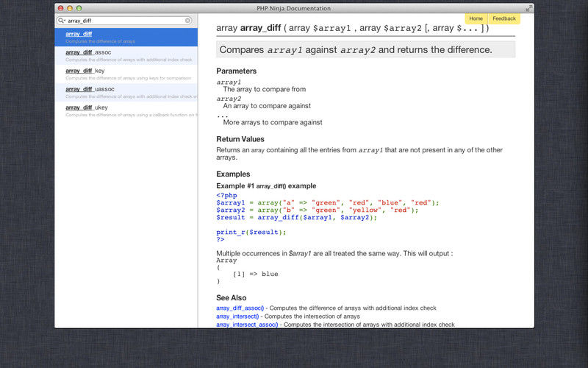Select the array_diff_key search result

click(x=126, y=74)
